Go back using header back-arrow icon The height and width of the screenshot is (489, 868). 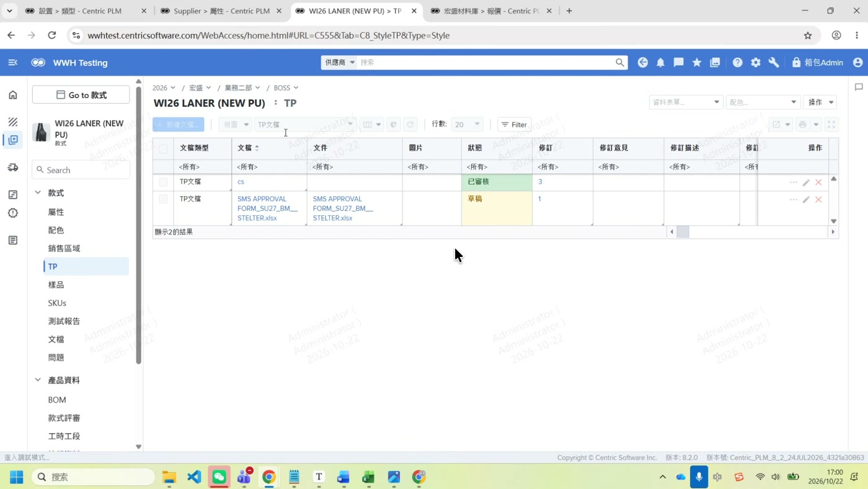coord(642,63)
